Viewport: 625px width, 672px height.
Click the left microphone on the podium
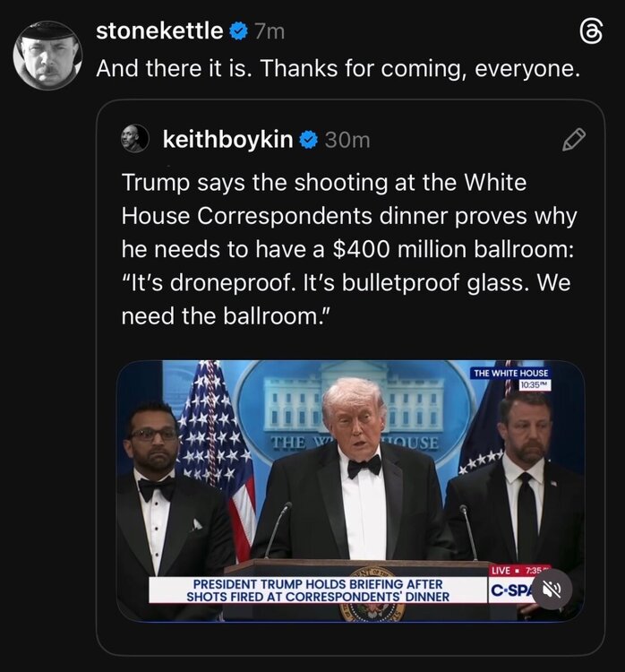[x=276, y=530]
